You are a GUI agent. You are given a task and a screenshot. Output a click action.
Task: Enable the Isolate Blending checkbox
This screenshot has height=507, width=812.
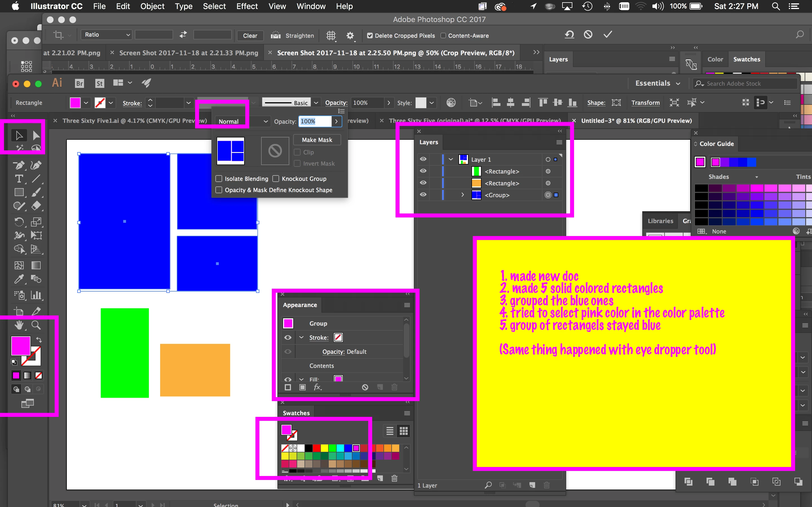coord(219,178)
